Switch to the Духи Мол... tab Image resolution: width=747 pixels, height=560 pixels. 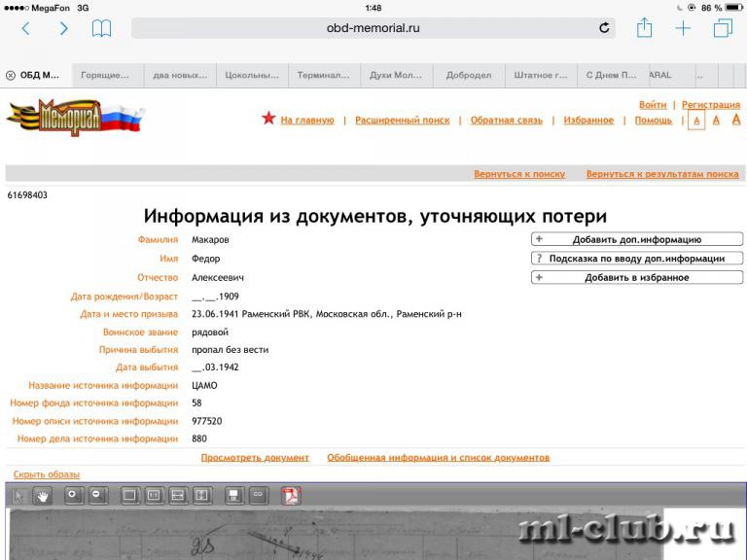click(396, 75)
